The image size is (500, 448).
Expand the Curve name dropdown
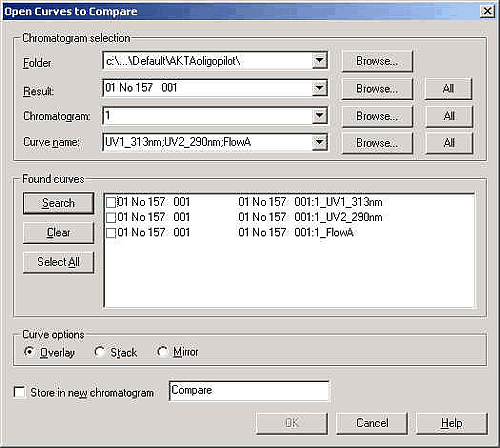click(x=319, y=142)
